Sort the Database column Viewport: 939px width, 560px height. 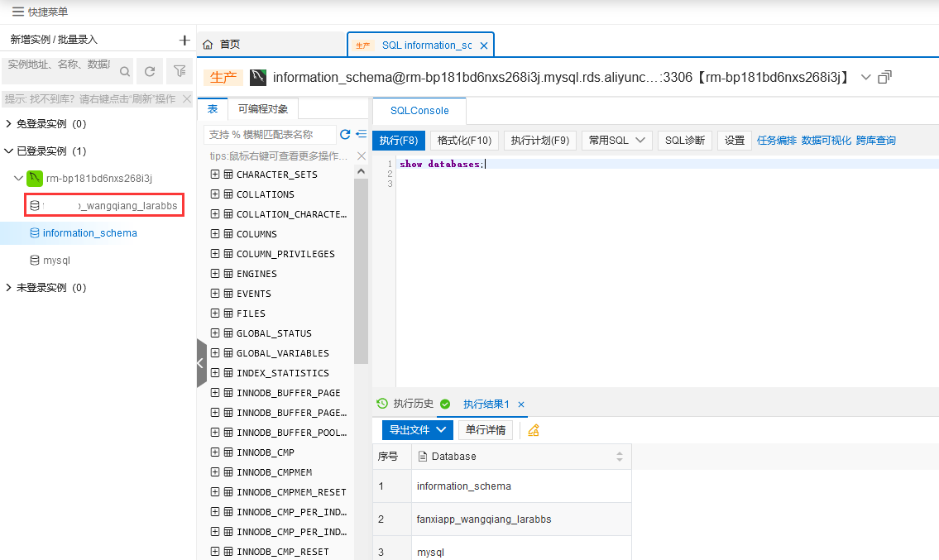tap(620, 457)
